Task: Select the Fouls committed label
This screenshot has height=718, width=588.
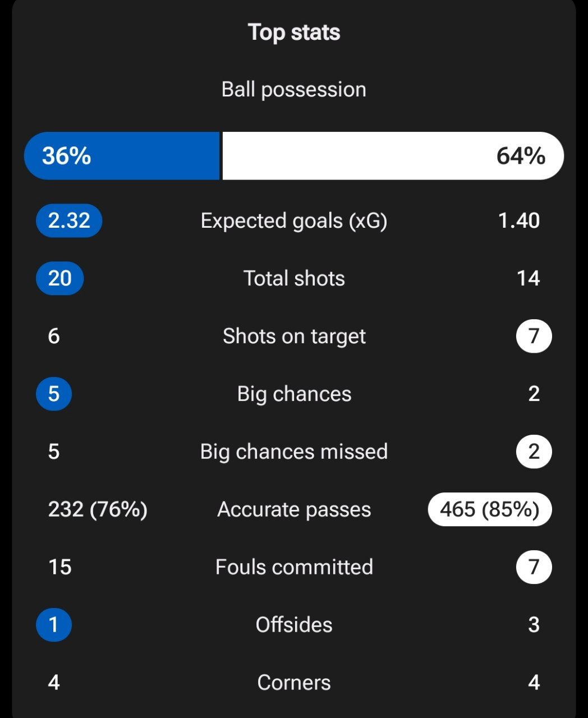Action: pos(294,567)
